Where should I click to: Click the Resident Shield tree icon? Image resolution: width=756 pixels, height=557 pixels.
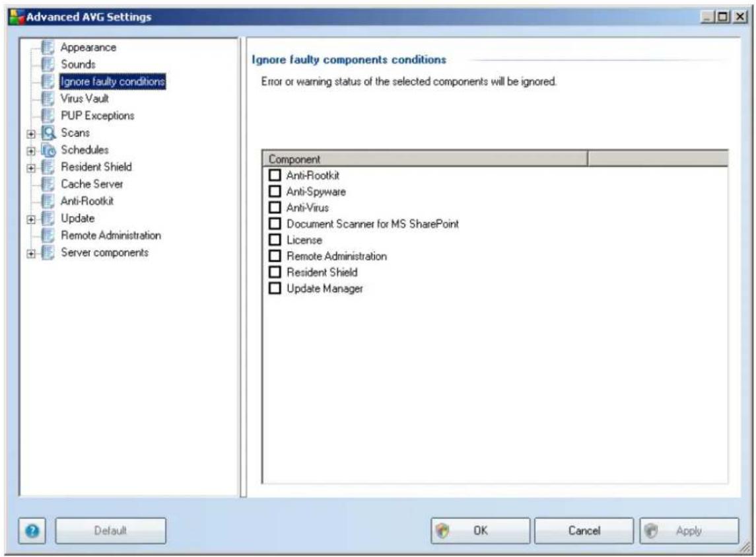[48, 167]
